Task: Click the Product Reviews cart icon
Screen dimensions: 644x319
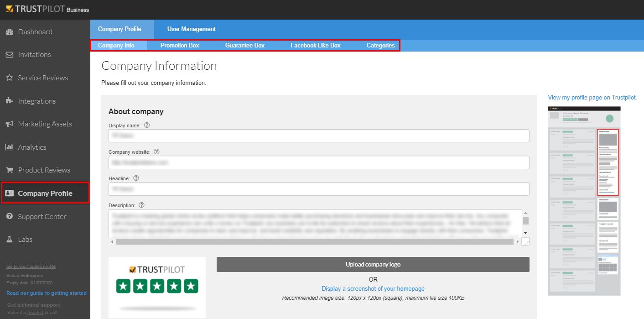Action: 10,170
